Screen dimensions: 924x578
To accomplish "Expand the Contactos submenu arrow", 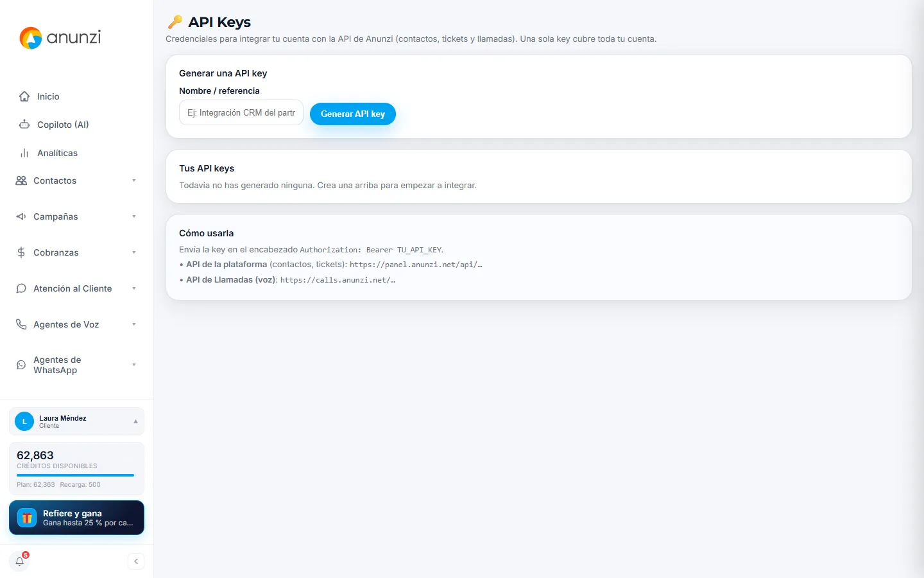I will (134, 180).
